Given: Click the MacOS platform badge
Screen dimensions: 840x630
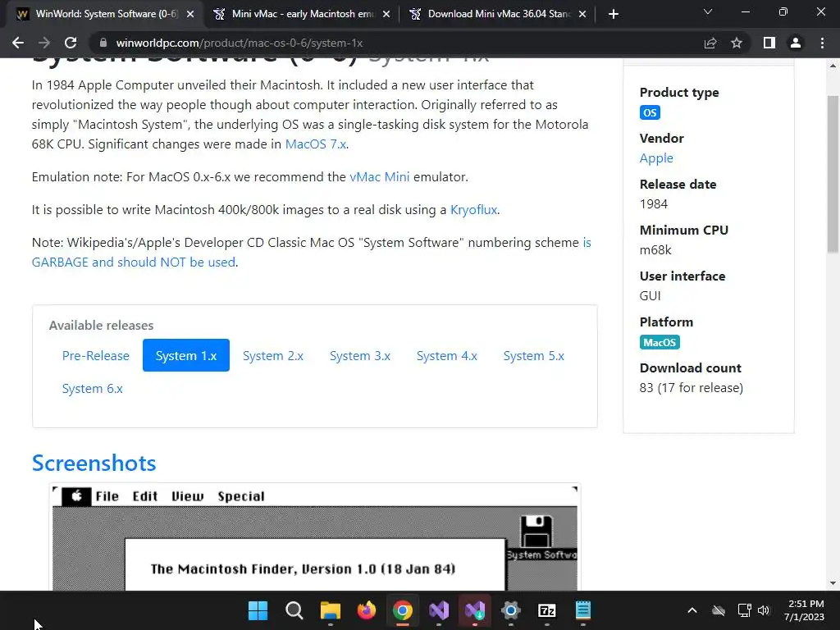Looking at the screenshot, I should [x=660, y=342].
